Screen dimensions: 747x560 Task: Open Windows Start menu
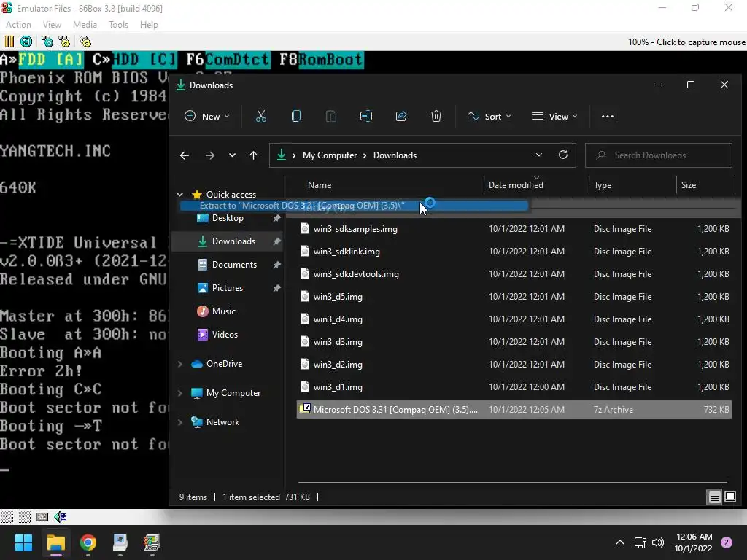pyautogui.click(x=23, y=542)
